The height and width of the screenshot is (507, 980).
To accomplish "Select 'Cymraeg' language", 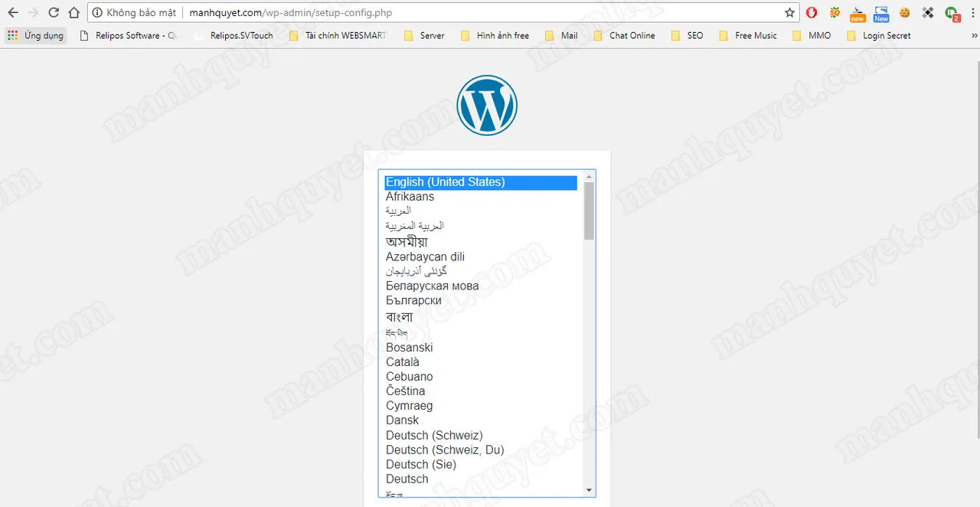I will click(x=481, y=406).
